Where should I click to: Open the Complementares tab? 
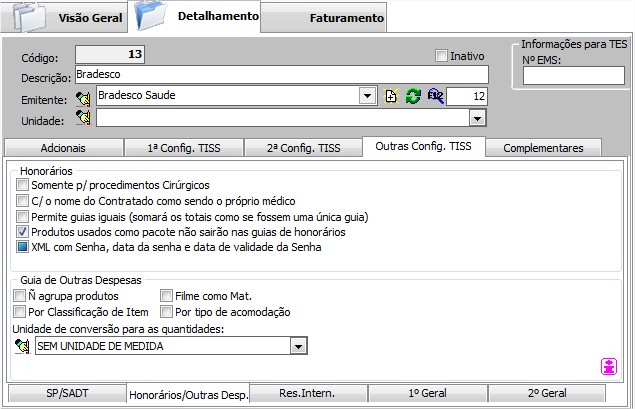click(543, 148)
